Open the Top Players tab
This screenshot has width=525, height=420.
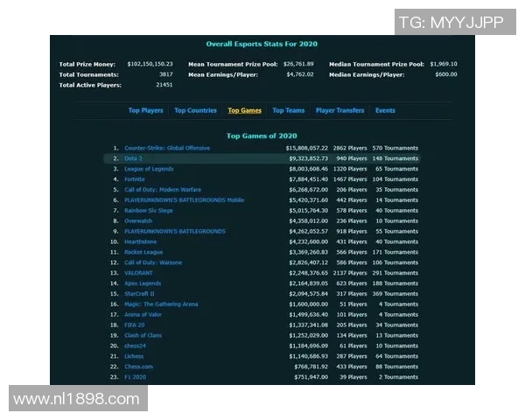pyautogui.click(x=145, y=111)
